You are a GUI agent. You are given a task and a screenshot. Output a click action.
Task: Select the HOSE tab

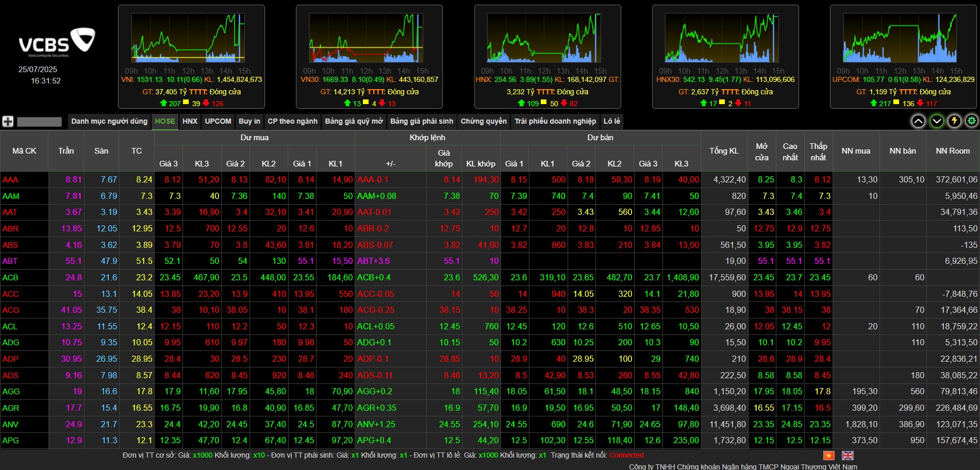165,121
